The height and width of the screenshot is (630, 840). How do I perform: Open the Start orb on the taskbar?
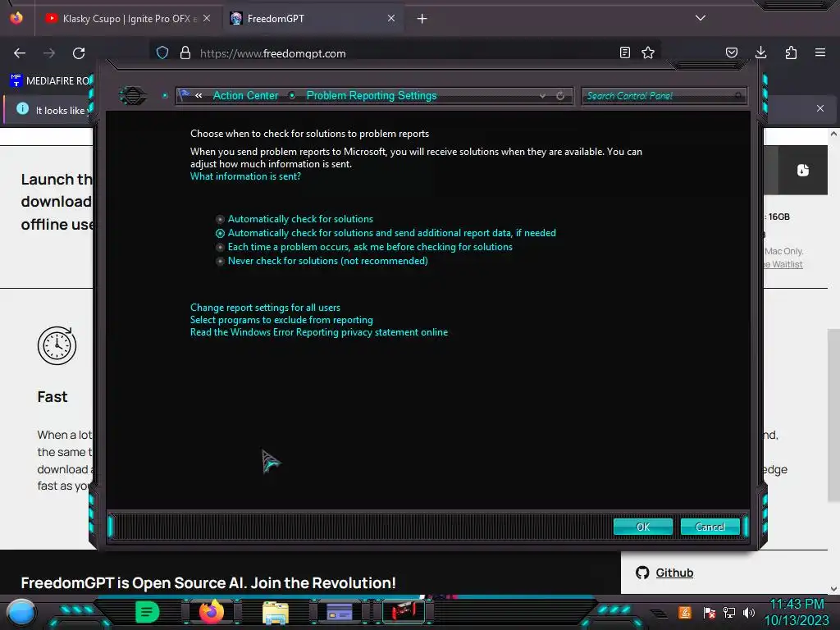21,612
